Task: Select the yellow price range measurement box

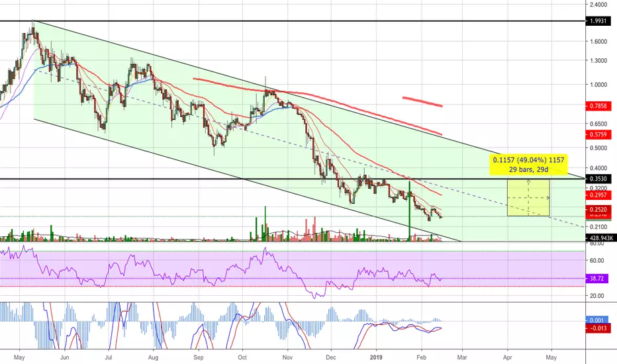Action: pyautogui.click(x=528, y=197)
